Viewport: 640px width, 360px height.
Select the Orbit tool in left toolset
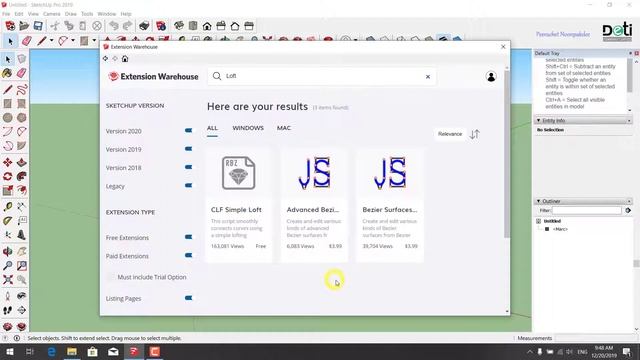pyautogui.click(x=7, y=251)
